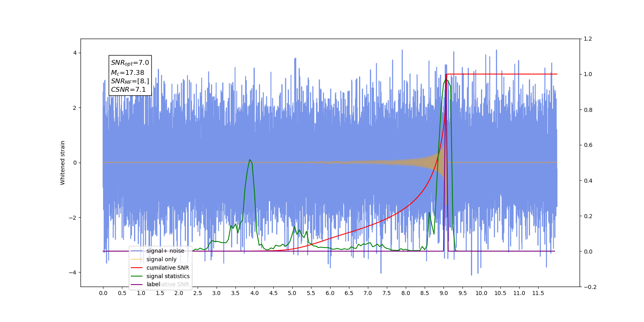Image resolution: width=644 pixels, height=322 pixels.
Task: Click the green signal statistics peak near 9.1
Action: [x=446, y=80]
